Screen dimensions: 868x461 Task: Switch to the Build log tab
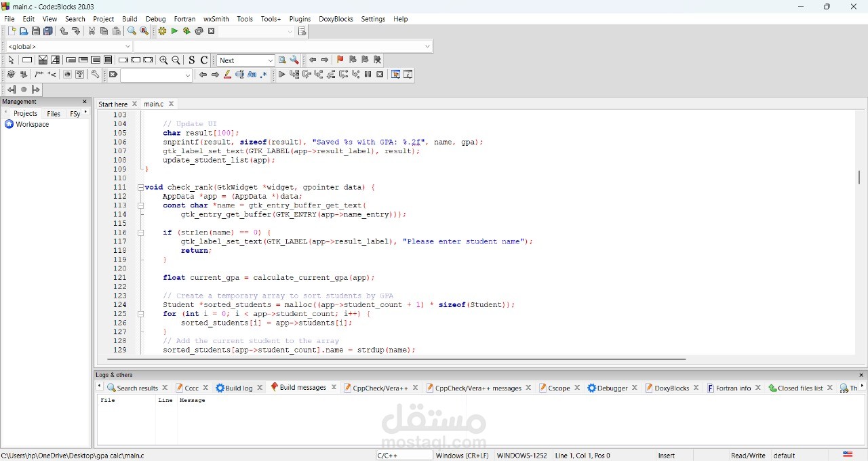pyautogui.click(x=234, y=388)
